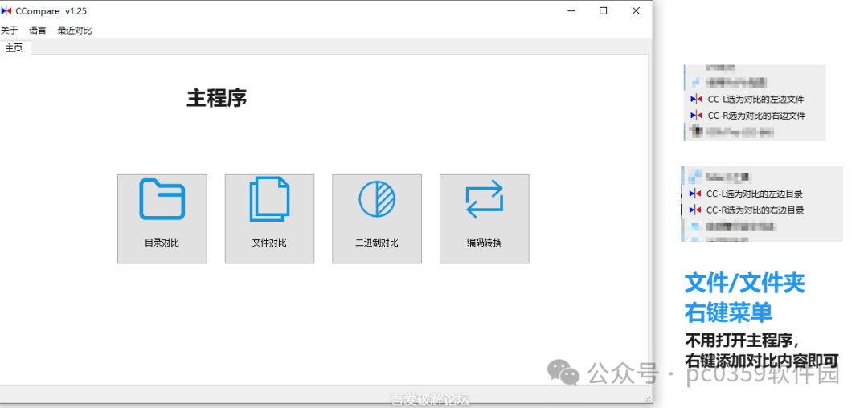The height and width of the screenshot is (408, 868).
Task: Click the CCompare logo in the title bar
Action: (6, 11)
